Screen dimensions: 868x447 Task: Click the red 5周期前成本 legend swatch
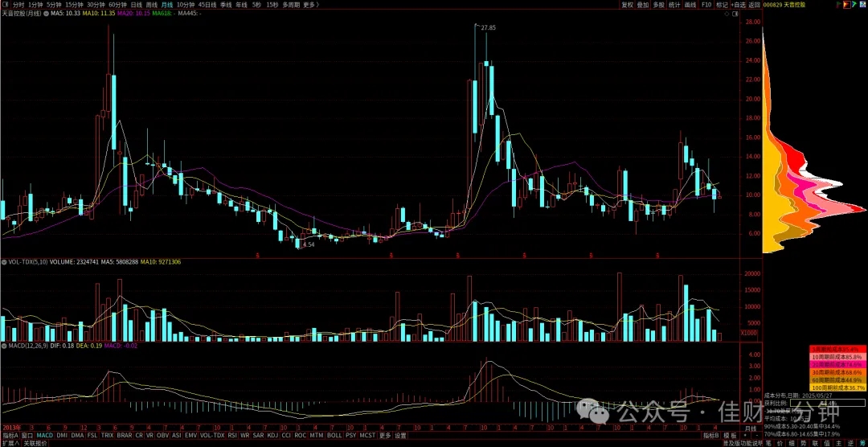pyautogui.click(x=837, y=350)
